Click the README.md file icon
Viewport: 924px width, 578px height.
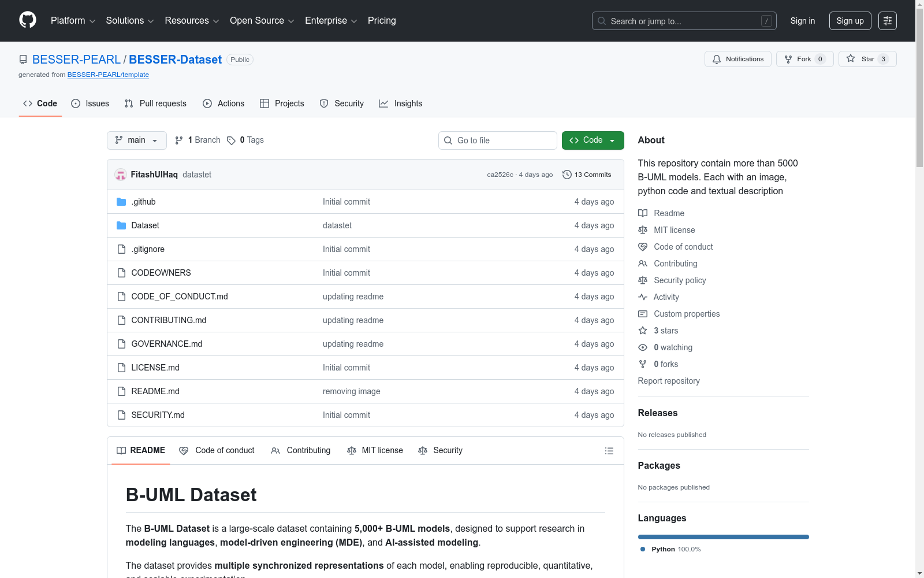coord(121,391)
